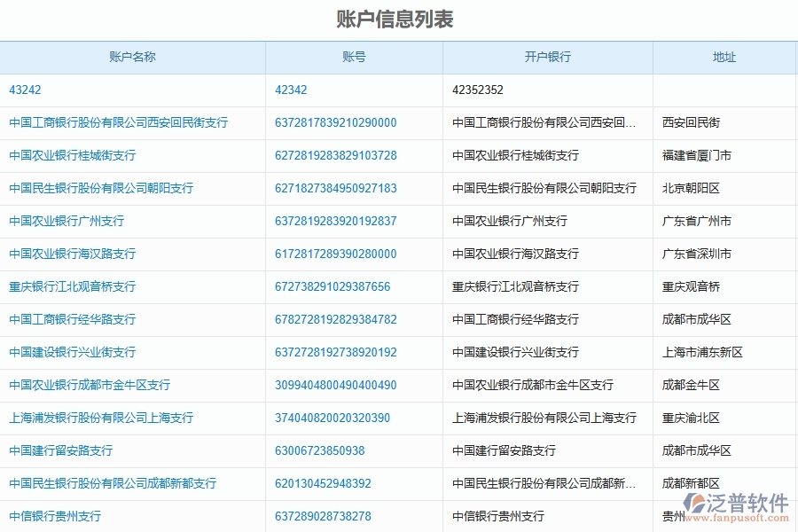Screen dimensions: 798x532
Task: Open 中国农业银行广州支行 account
Action: pos(67,221)
